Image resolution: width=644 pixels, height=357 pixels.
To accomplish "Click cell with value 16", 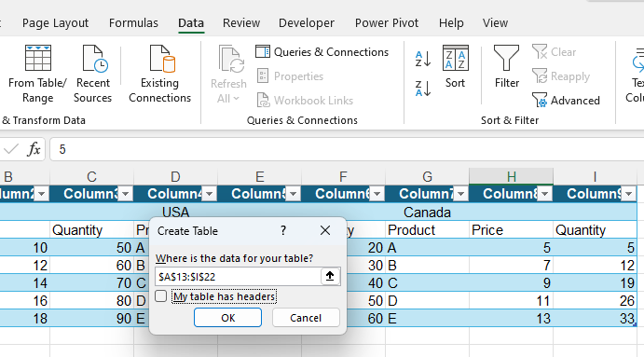I will pos(24,301).
